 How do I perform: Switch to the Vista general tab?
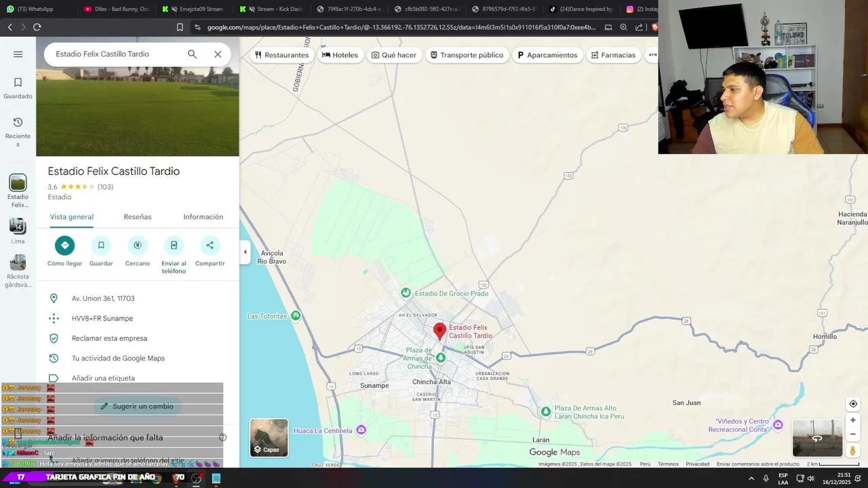point(72,217)
